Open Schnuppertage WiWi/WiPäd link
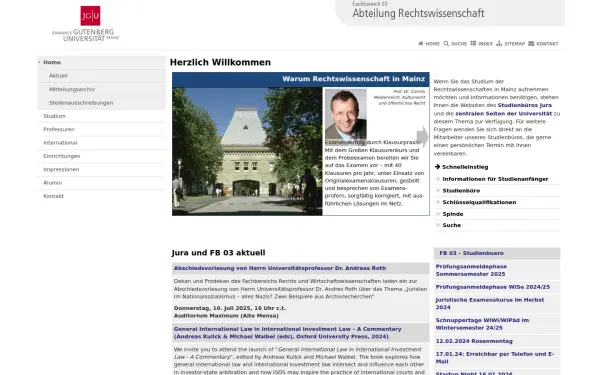The width and height of the screenshot is (600, 375). [x=482, y=324]
